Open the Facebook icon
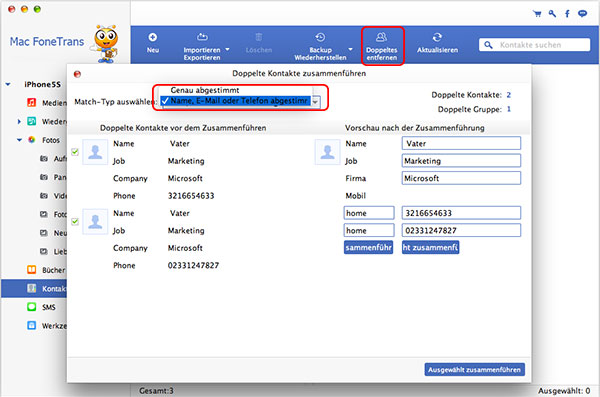600x397 pixels. 567,14
